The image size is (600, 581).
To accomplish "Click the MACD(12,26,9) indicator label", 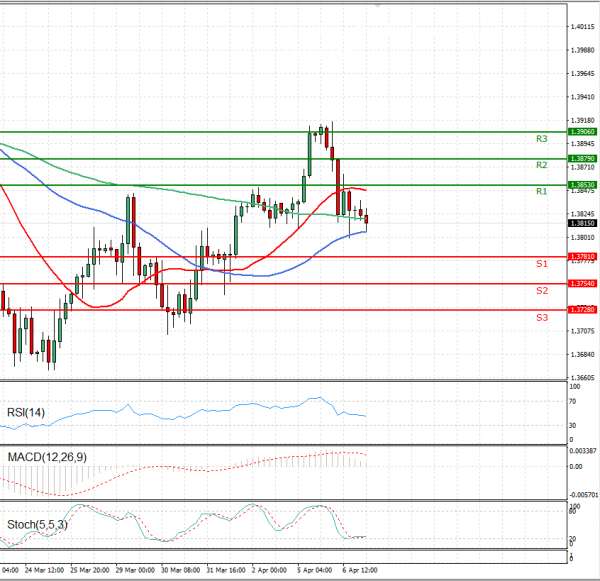I will click(x=47, y=457).
